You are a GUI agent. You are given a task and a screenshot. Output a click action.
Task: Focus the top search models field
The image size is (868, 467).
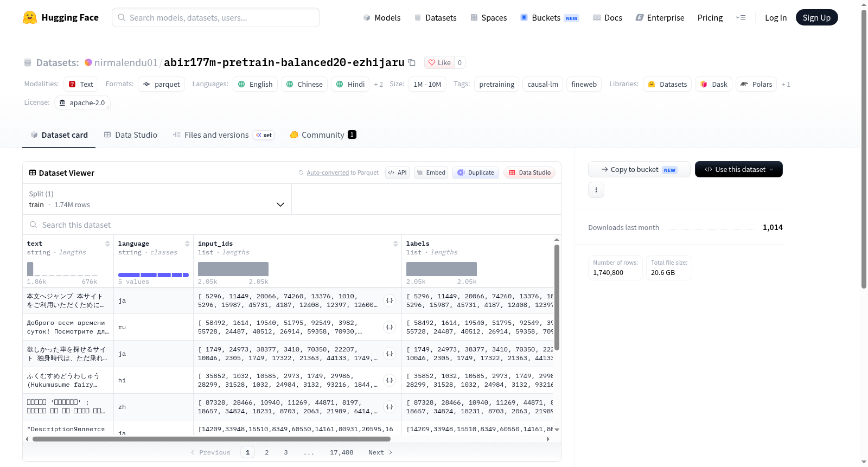216,17
